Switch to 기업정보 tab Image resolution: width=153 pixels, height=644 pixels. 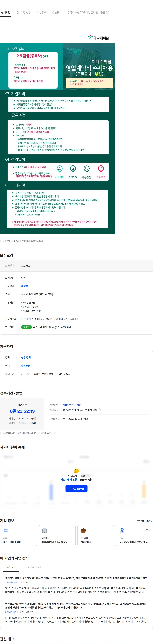41,13
